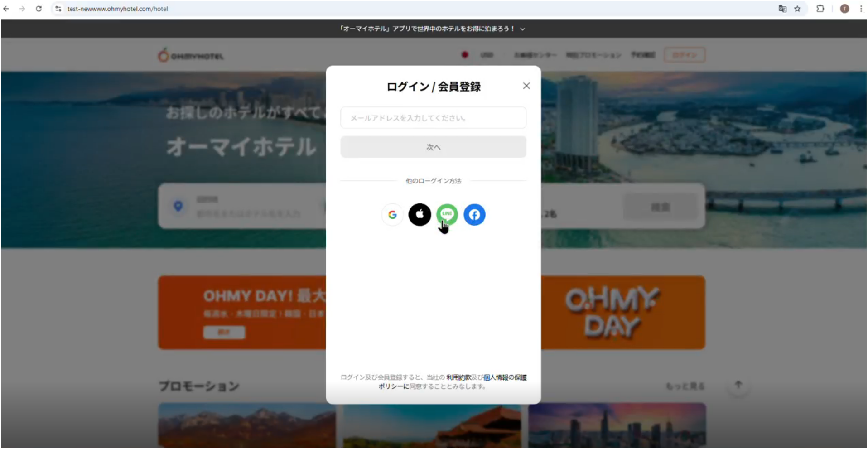Open the mountain landscape promotion thumbnail
868x449 pixels.
(247, 426)
